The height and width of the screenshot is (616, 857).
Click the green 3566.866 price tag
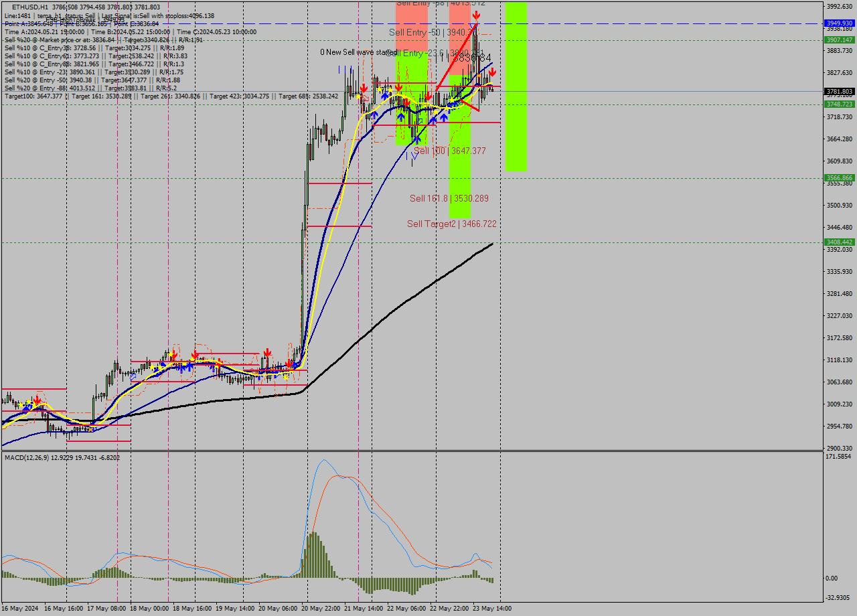pyautogui.click(x=839, y=177)
